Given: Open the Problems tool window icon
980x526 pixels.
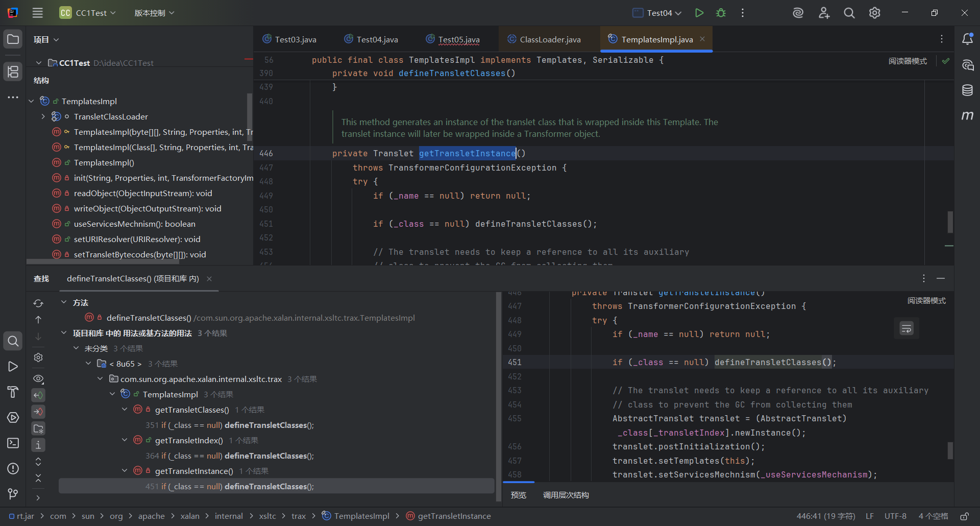Looking at the screenshot, I should point(13,468).
